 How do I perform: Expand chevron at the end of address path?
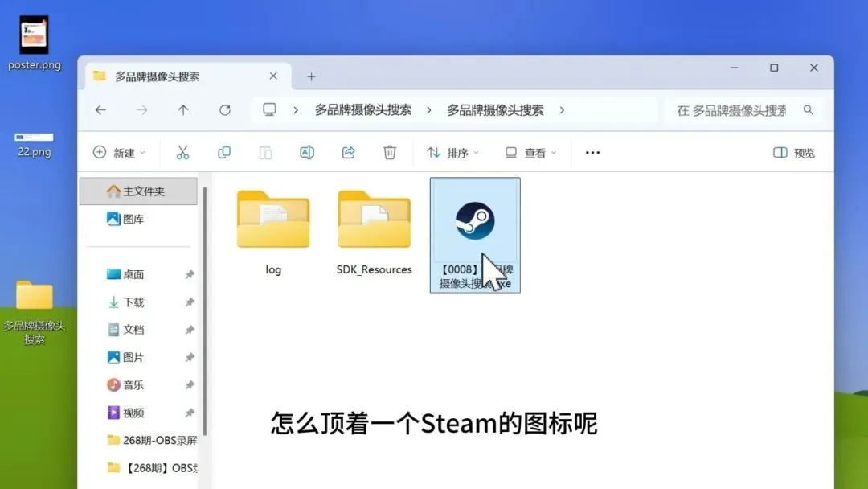point(562,110)
